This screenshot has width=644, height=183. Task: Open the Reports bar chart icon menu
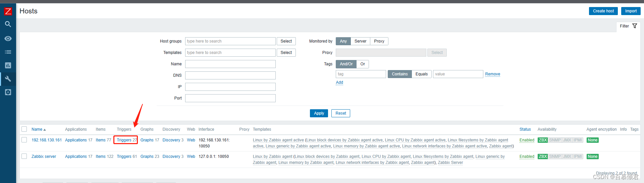(8, 65)
